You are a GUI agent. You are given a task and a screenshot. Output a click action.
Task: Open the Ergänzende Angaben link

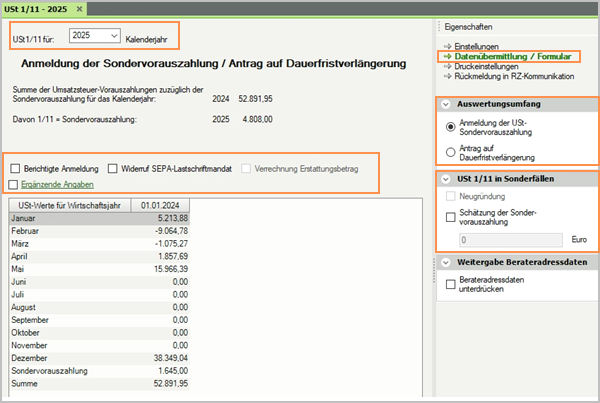click(x=57, y=184)
